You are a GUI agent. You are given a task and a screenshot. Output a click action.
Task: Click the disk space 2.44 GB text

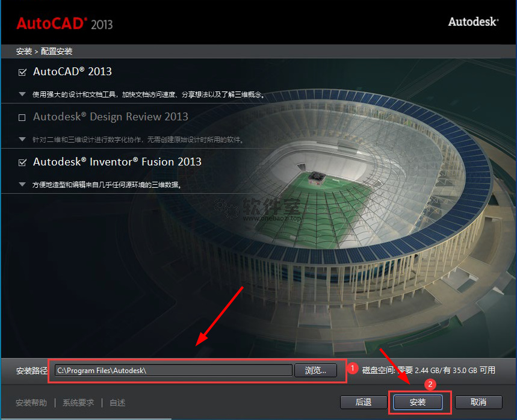coord(429,370)
